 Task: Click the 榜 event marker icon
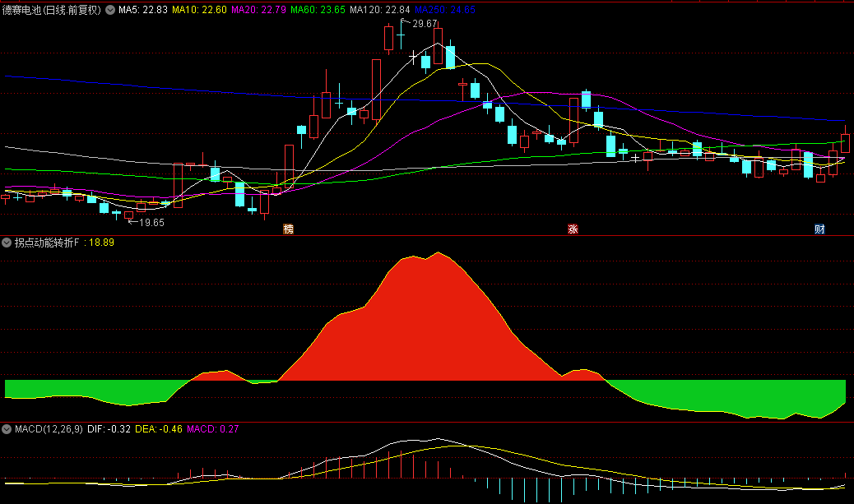[x=288, y=229]
